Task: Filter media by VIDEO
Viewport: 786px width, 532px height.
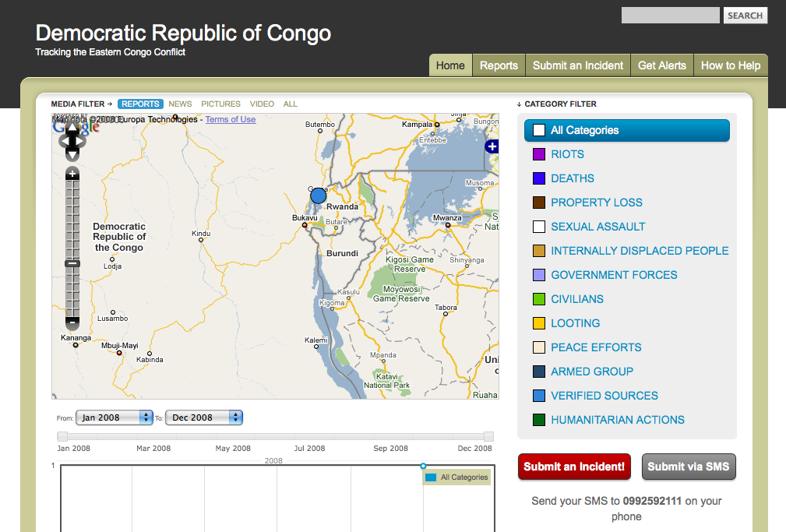Action: click(x=262, y=104)
